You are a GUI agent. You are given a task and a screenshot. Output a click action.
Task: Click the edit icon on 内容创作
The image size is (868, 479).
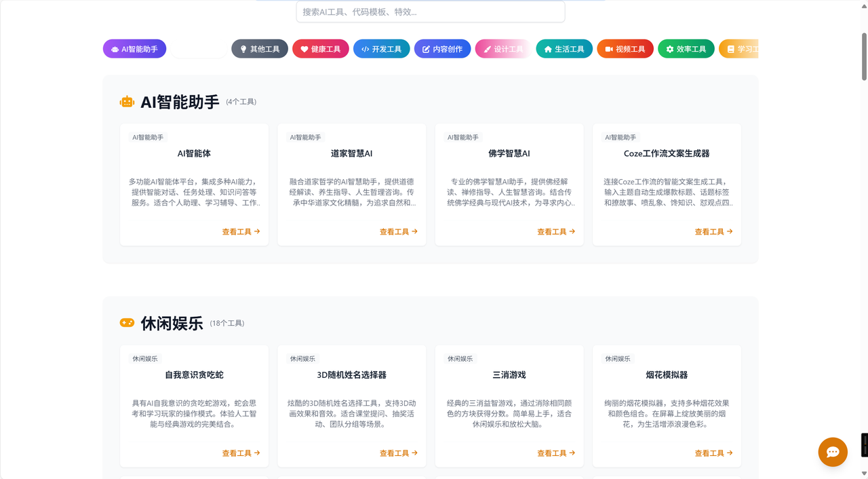click(x=427, y=50)
